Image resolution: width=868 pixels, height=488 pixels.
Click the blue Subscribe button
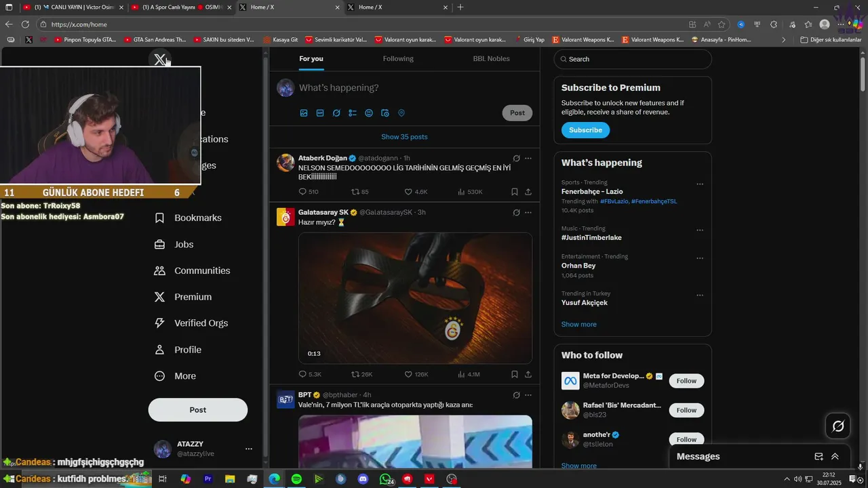tap(585, 130)
